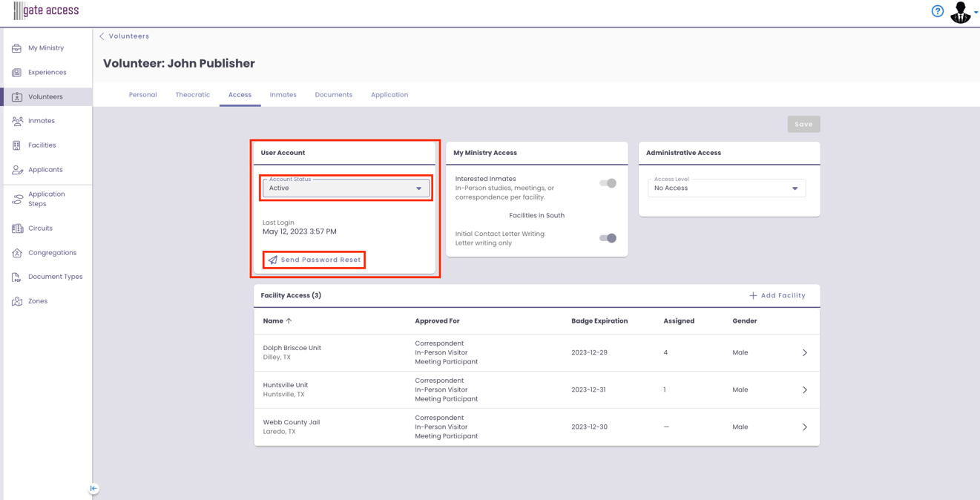The image size is (980, 500).
Task: Click the Save button
Action: point(803,125)
